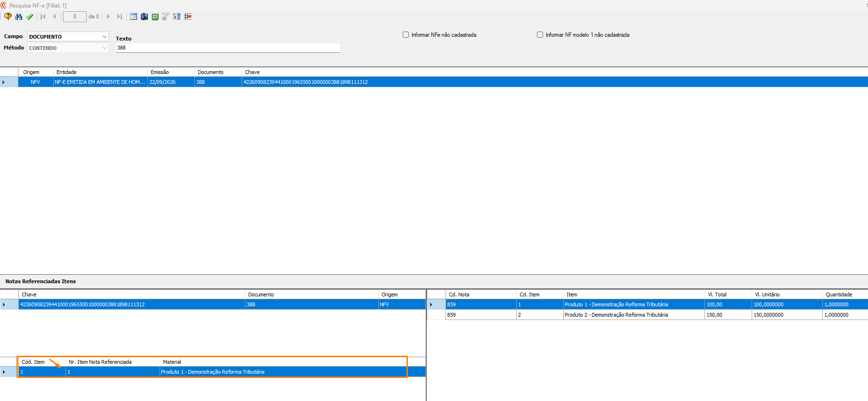Select the NF-E EMITIDA EM AMBIENTE row entity cell
This screenshot has height=401, width=868.
pyautogui.click(x=101, y=82)
